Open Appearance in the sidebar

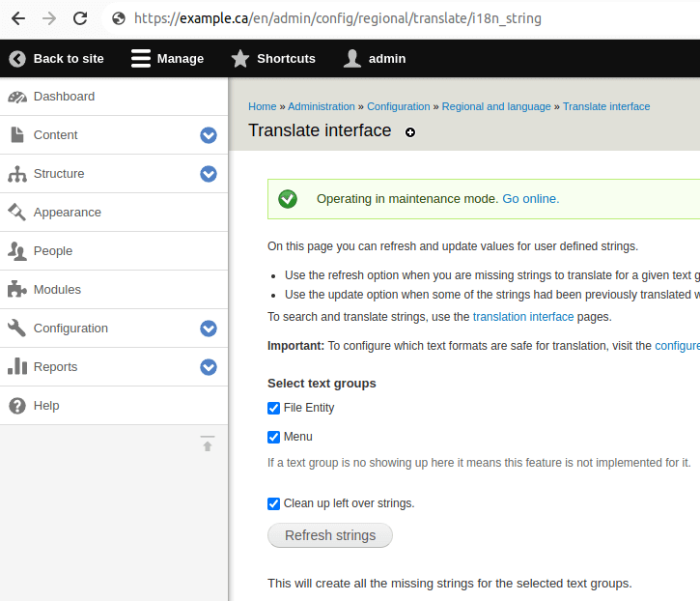point(68,213)
